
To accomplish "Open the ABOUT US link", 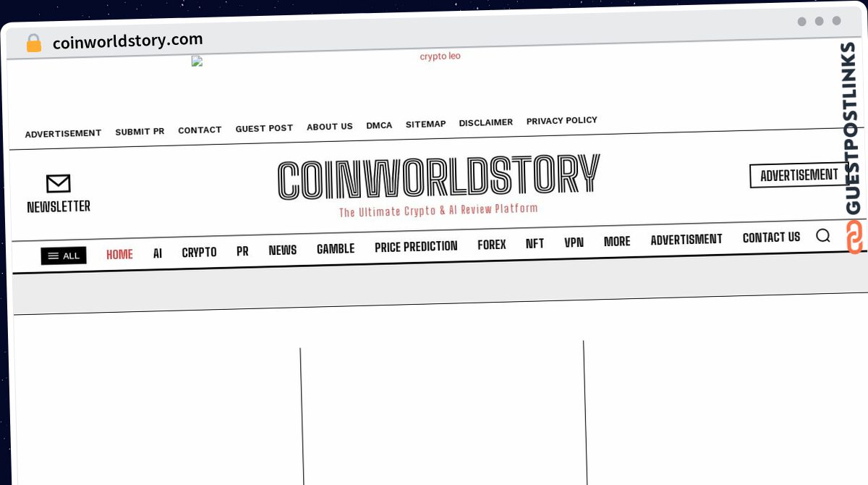I will point(330,127).
